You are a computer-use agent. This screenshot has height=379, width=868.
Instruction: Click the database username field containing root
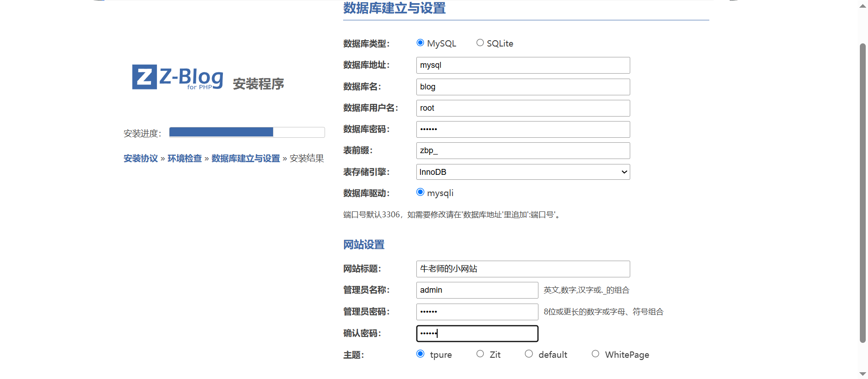(523, 108)
